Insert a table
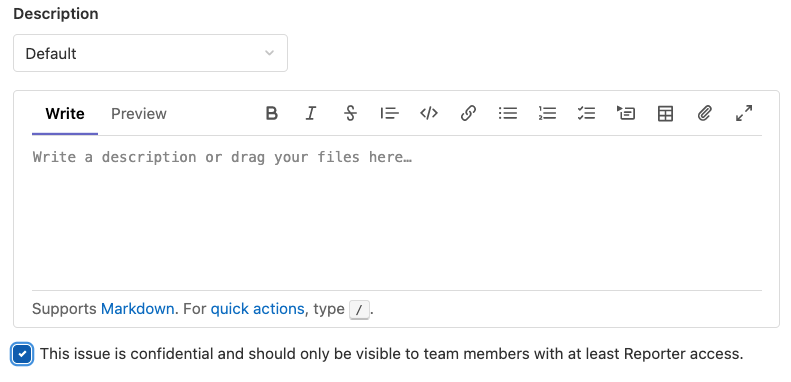 [665, 114]
